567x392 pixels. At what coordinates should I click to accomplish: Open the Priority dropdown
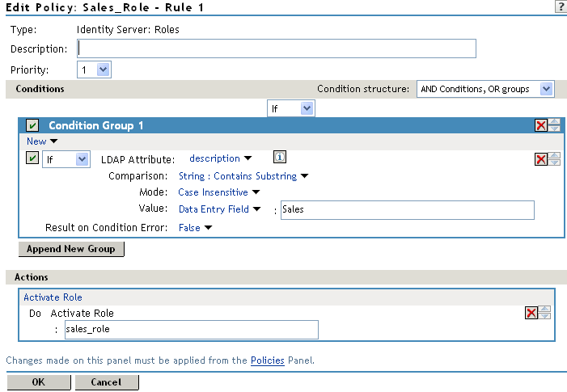(x=95, y=70)
